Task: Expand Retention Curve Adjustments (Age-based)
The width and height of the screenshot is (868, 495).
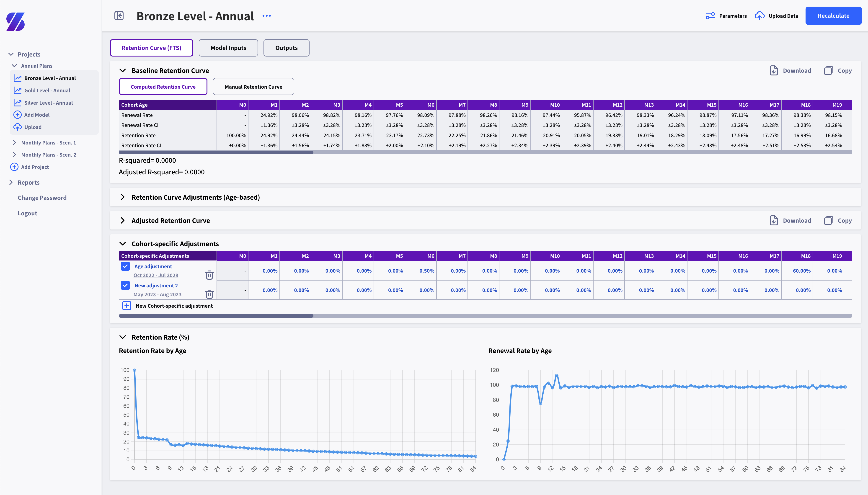Action: tap(123, 197)
